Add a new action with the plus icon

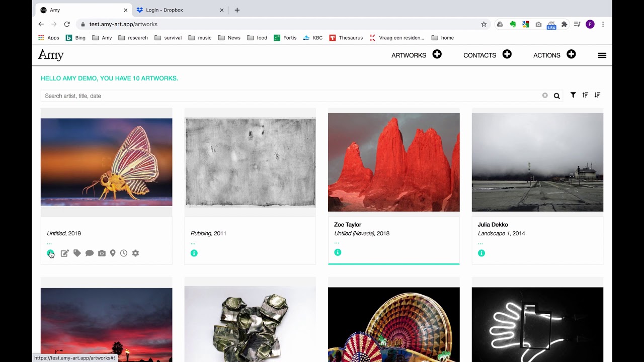coord(571,54)
